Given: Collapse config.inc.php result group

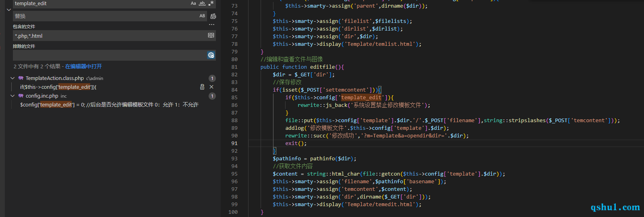Looking at the screenshot, I should (x=12, y=96).
